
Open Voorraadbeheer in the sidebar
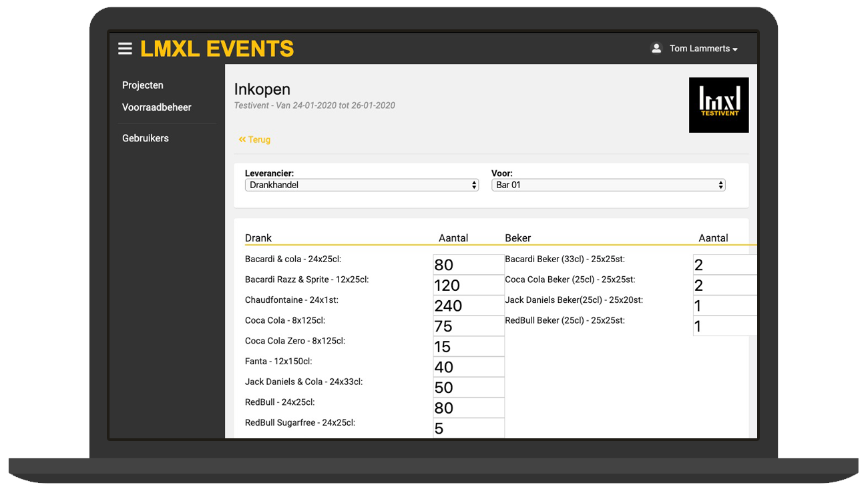coord(157,107)
